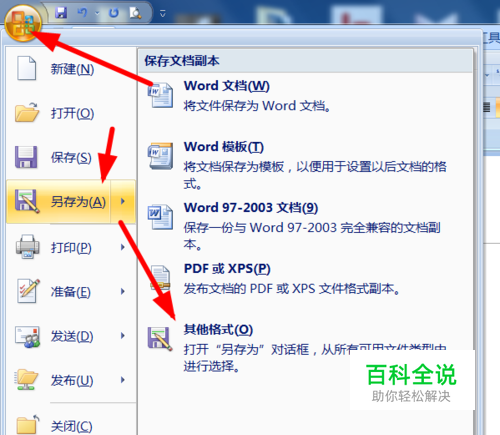Click Redo icon in Quick Access Toolbar
This screenshot has height=435, width=500.
[x=114, y=13]
